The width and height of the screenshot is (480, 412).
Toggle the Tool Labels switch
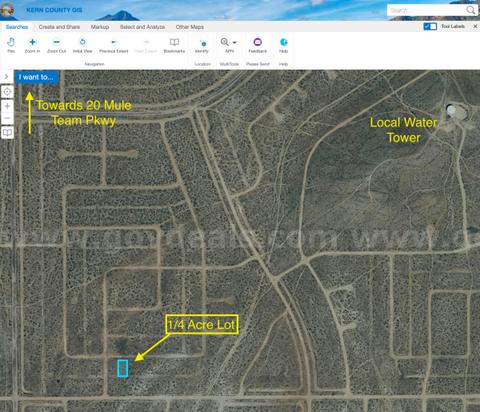pos(430,26)
